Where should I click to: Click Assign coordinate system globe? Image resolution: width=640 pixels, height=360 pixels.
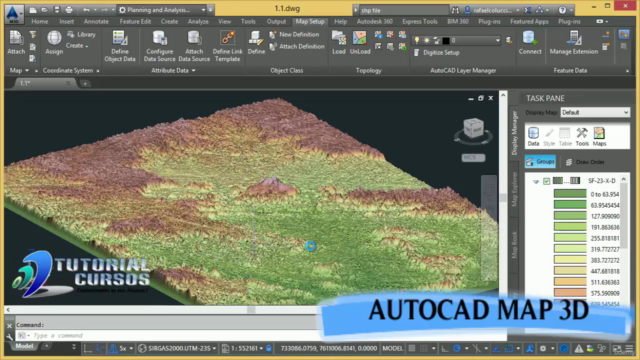tap(54, 43)
